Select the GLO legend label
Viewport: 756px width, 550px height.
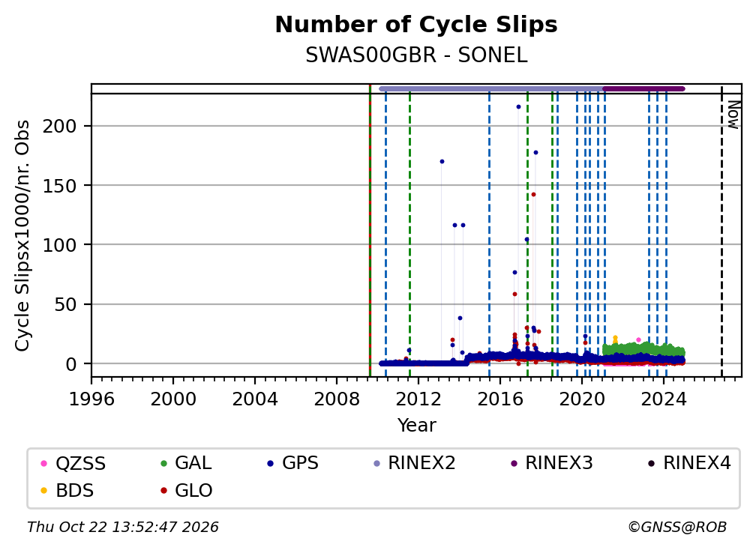(x=193, y=491)
